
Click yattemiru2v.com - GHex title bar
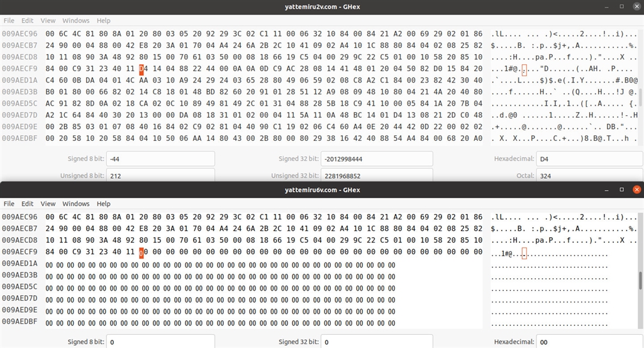[x=322, y=6]
